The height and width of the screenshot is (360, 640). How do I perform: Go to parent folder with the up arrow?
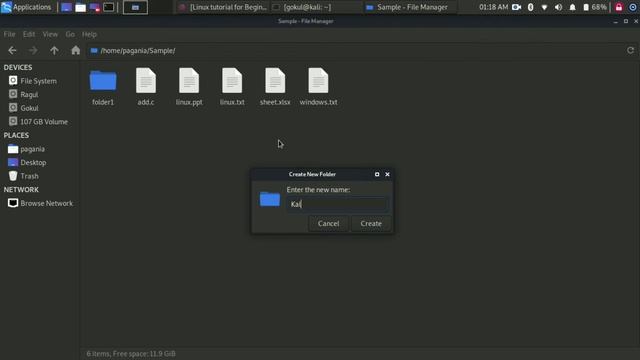[x=54, y=51]
